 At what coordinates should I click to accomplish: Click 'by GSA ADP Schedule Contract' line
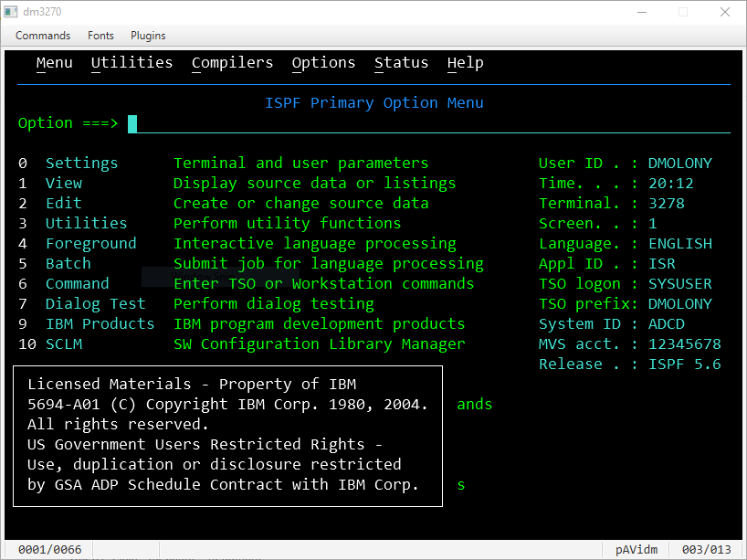(223, 484)
